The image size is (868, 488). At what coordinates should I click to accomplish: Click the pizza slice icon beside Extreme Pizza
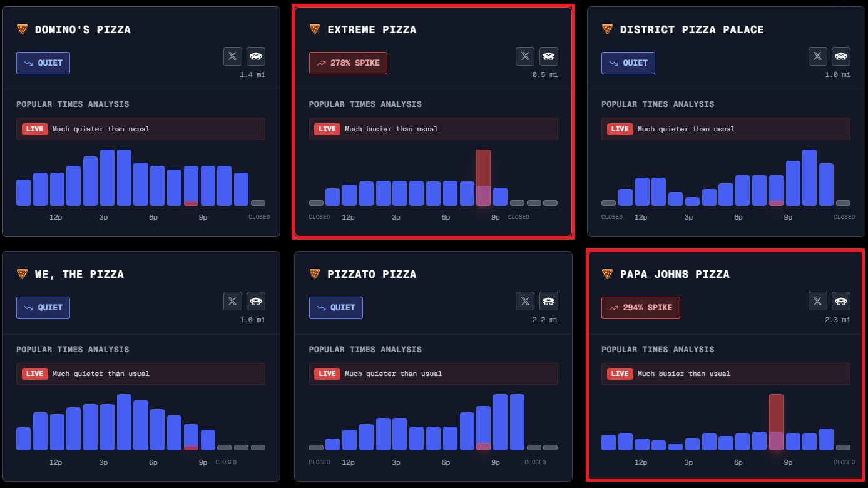coord(315,29)
